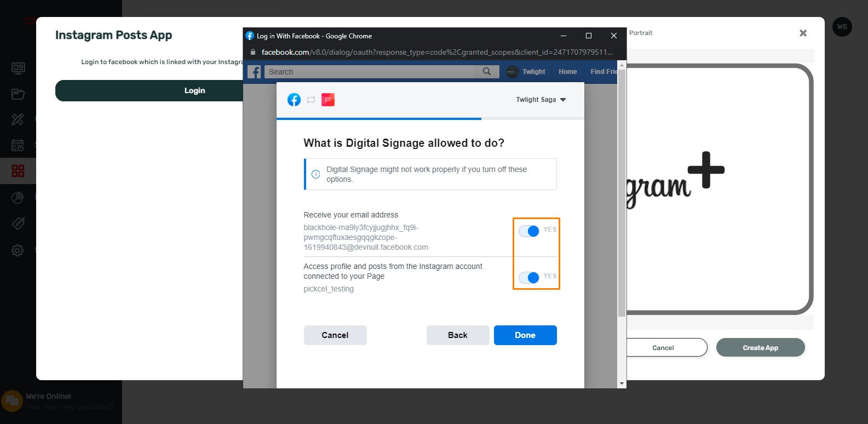
Task: Open the settings gear icon in left sidebar
Action: [x=18, y=250]
